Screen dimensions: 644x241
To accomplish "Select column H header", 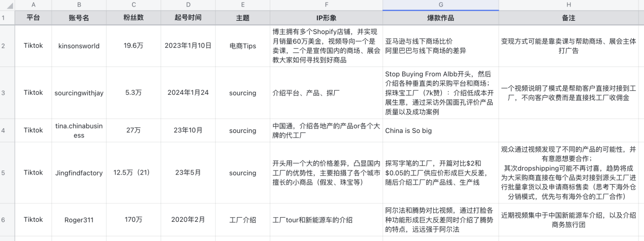I will pos(568,5).
